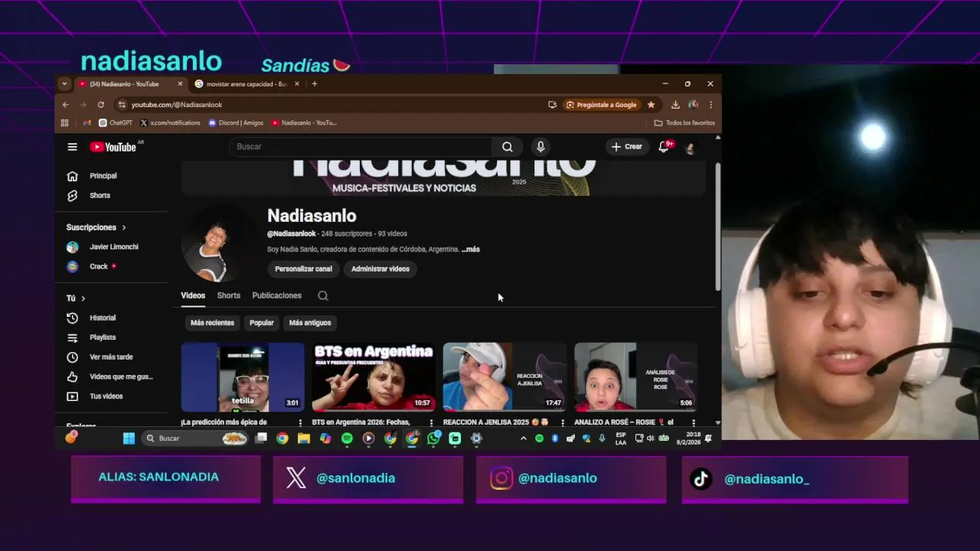Open YouTube notifications bell
This screenshot has height=551, width=980.
pyautogui.click(x=664, y=147)
